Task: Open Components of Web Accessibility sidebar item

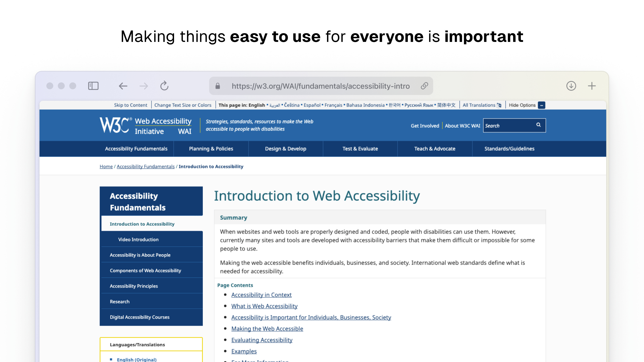Action: 152,270
